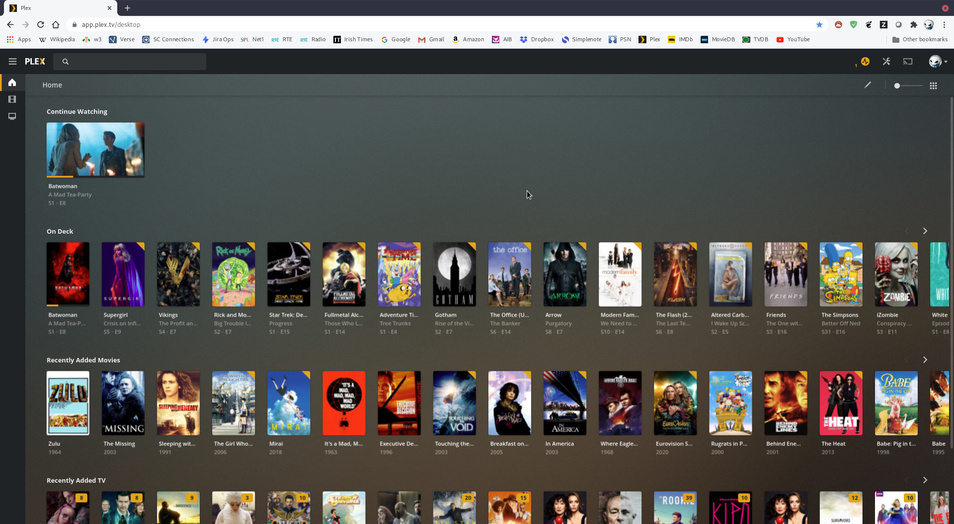Click the browser Home icon
Viewport: 954px width, 524px height.
(x=55, y=24)
